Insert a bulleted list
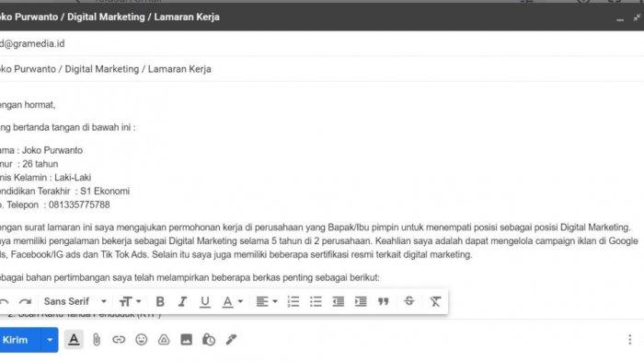Screen dimensions: 644x362 click(316, 302)
